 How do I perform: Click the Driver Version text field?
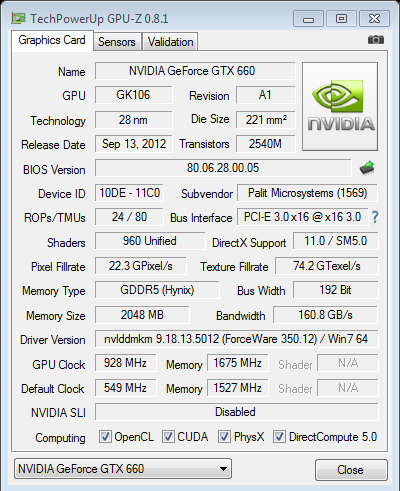(236, 339)
